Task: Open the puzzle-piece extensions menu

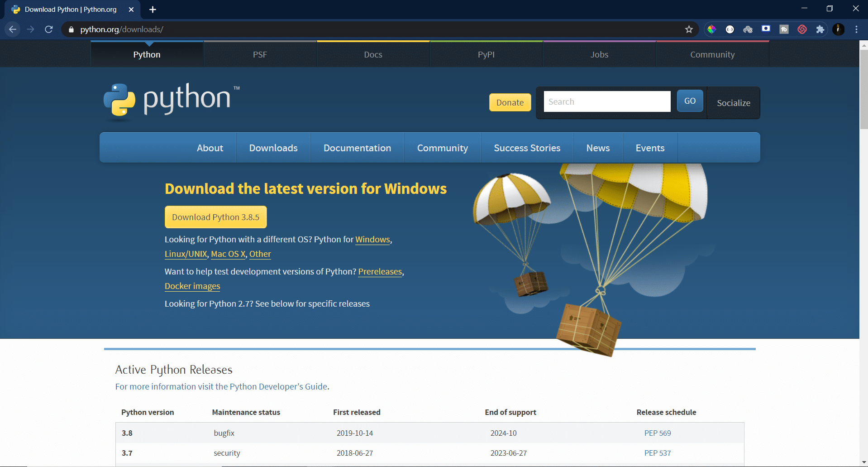Action: click(x=820, y=29)
